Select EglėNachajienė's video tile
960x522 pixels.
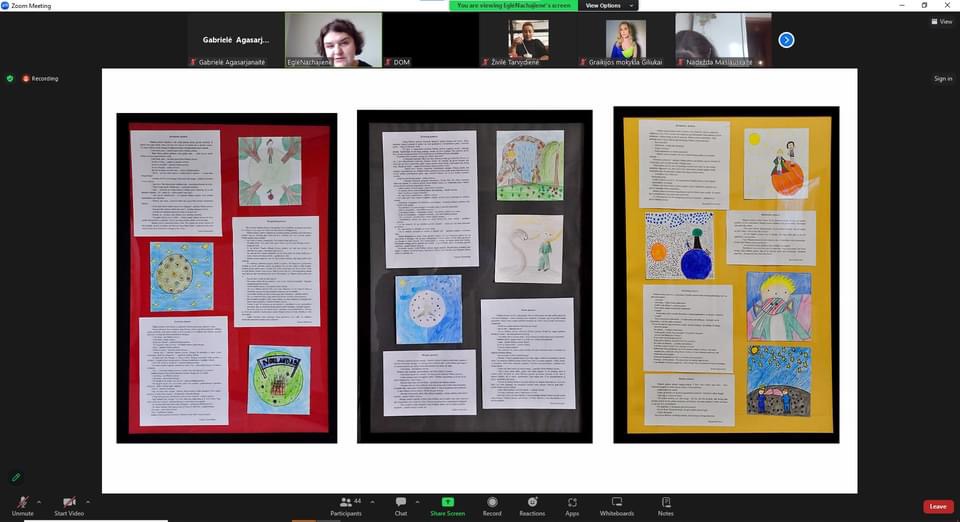[334, 40]
